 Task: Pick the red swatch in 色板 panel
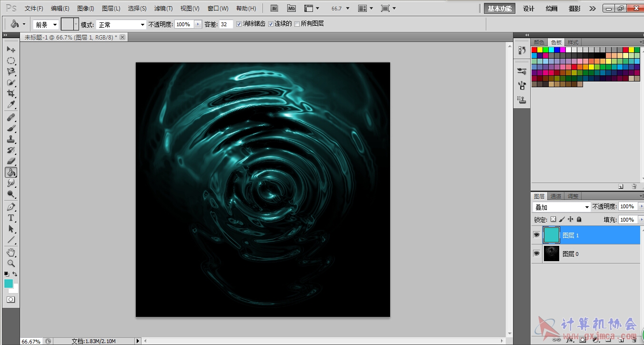[534, 50]
